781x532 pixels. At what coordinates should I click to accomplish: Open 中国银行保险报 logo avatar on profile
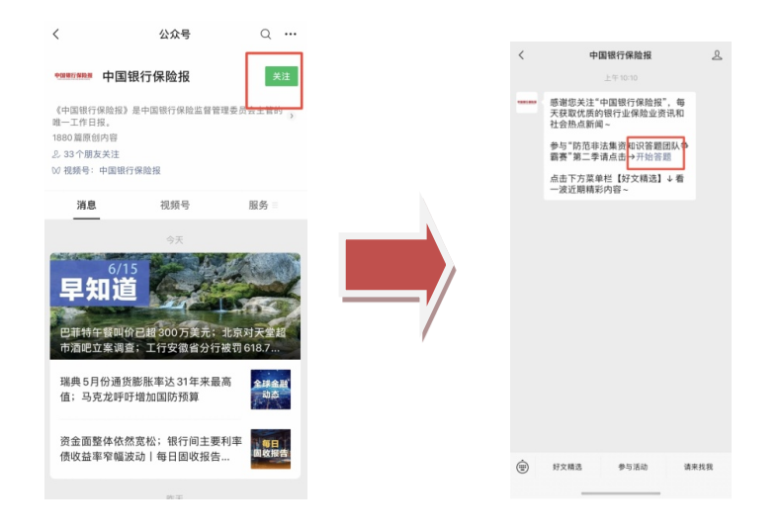click(73, 76)
